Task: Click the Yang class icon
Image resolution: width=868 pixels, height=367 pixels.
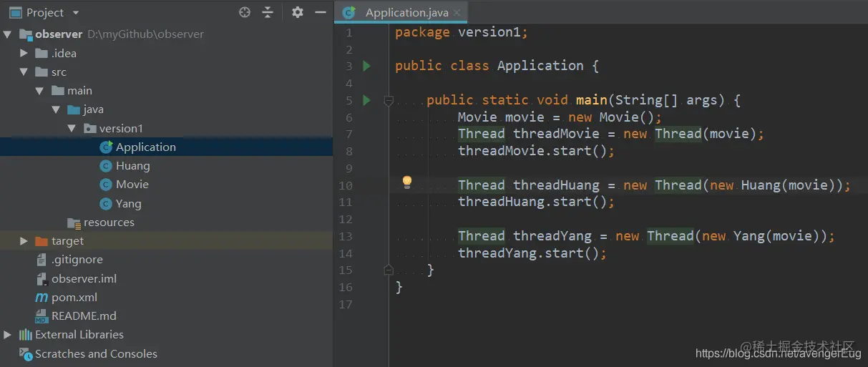Action: pyautogui.click(x=106, y=204)
